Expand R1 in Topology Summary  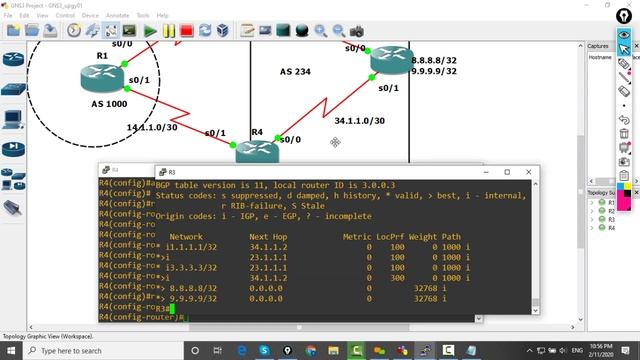[x=592, y=202]
